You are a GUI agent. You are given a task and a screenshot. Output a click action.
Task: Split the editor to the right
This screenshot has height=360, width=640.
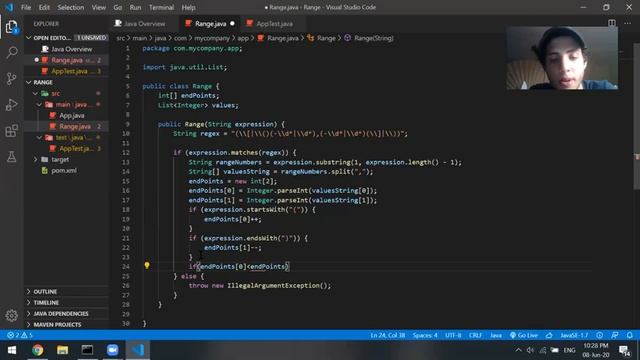pos(611,23)
